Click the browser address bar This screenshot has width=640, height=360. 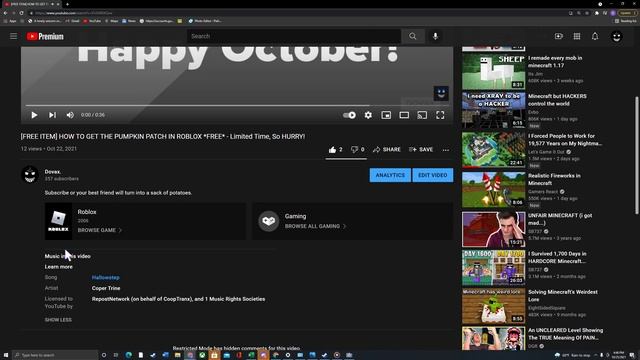coord(298,13)
